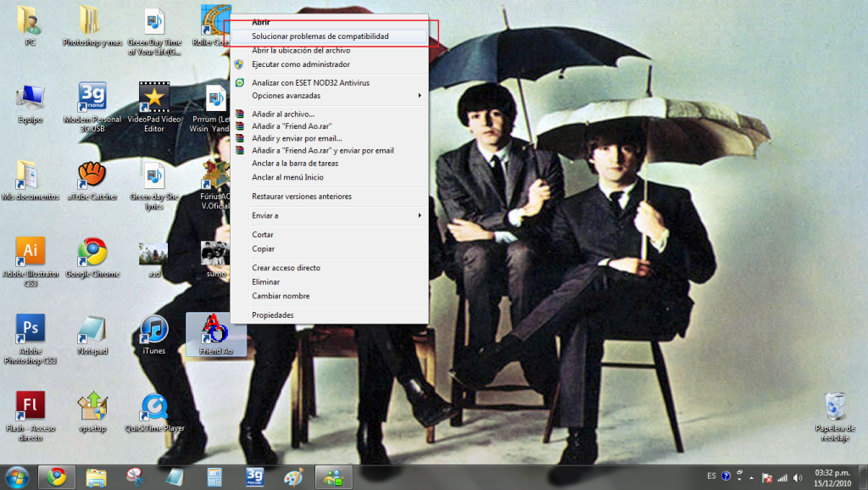Choose Añadir a "Friend Ao.rar" y enviar por email

330,151
